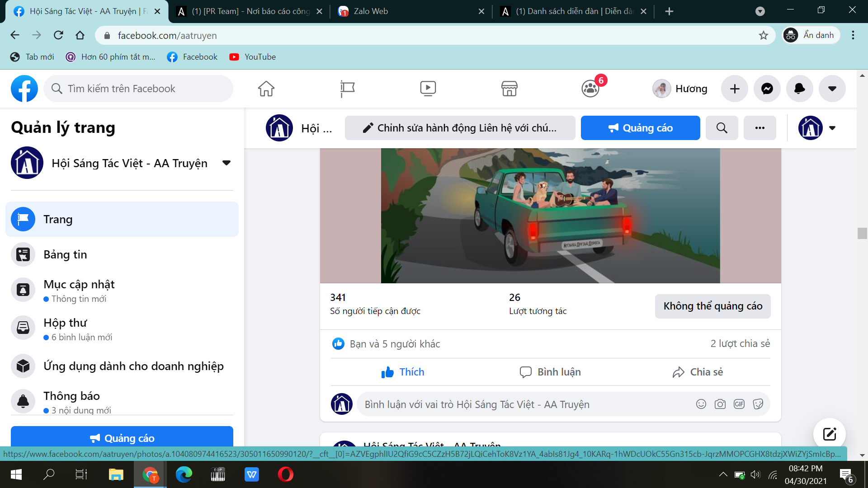Insert an emoji in the comment
Viewport: 868px width, 488px height.
(x=701, y=404)
